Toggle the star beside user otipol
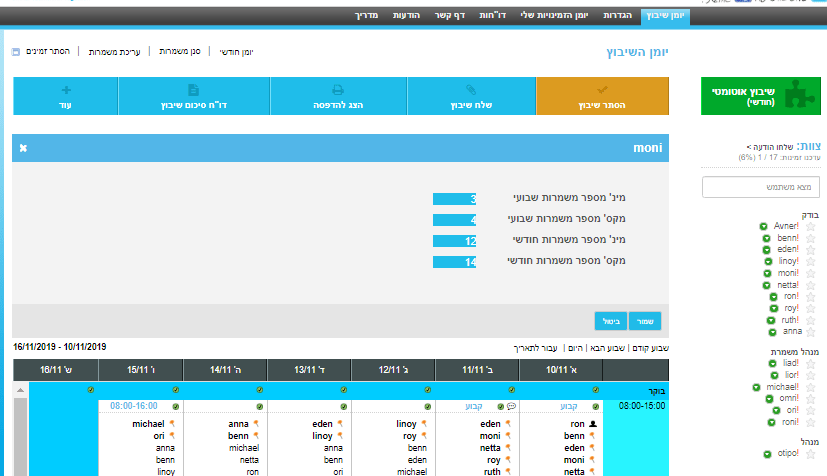 (x=811, y=454)
